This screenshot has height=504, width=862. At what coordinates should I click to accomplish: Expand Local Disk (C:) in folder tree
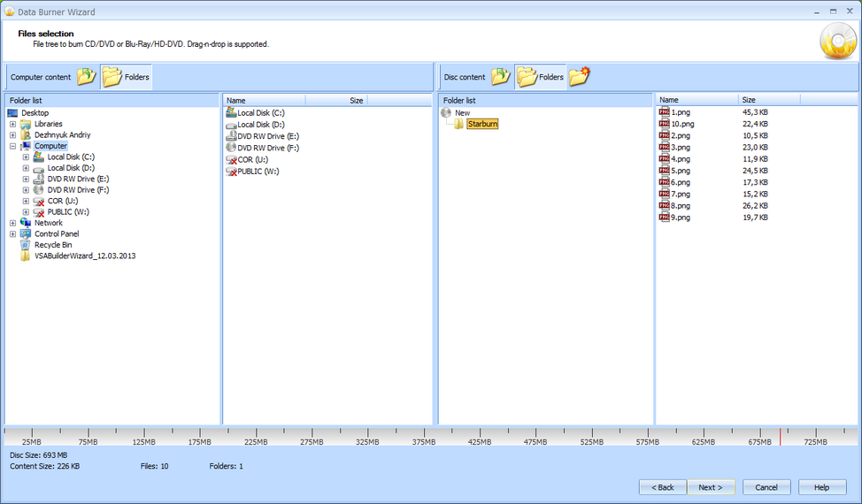coord(26,157)
